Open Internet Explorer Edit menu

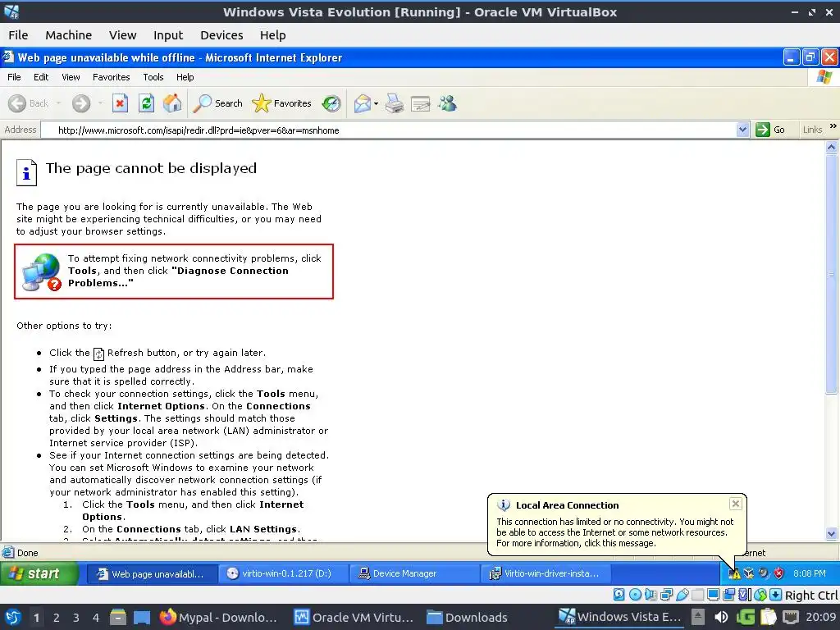41,77
